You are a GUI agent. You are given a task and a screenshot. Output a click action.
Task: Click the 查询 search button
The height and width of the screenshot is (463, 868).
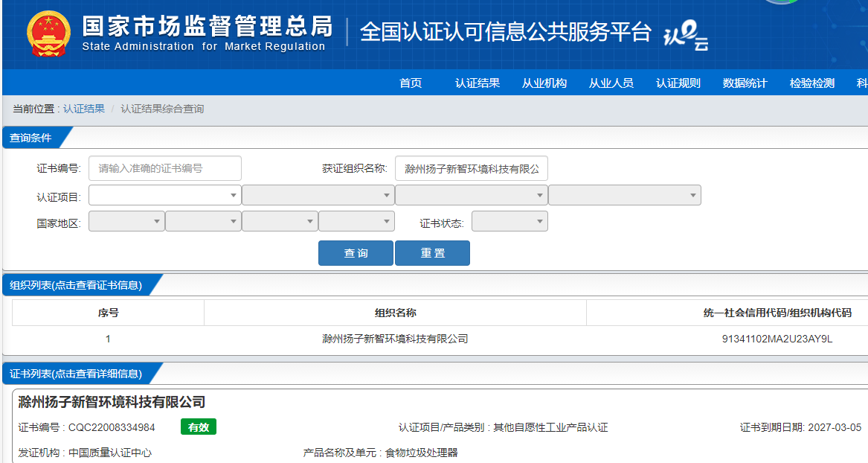pos(356,253)
